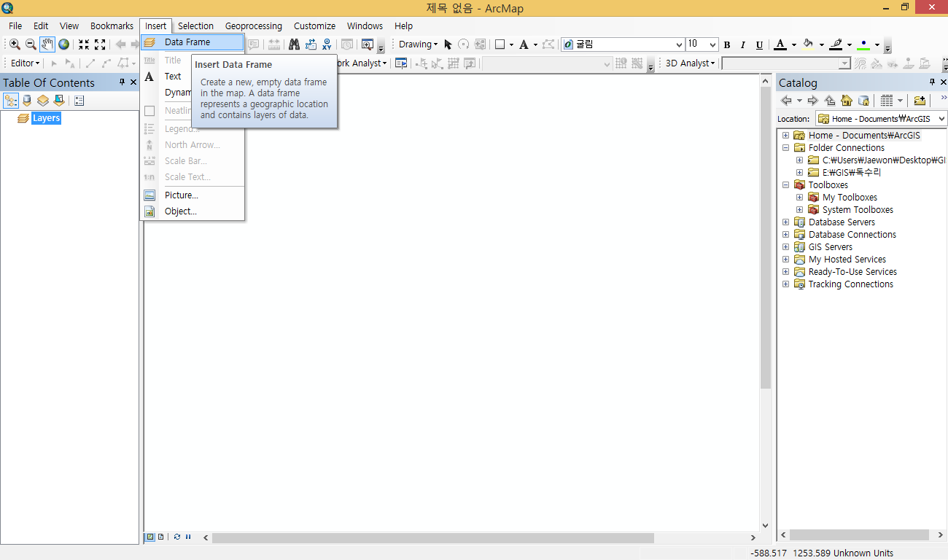Activate the Pan hand tool

point(47,44)
